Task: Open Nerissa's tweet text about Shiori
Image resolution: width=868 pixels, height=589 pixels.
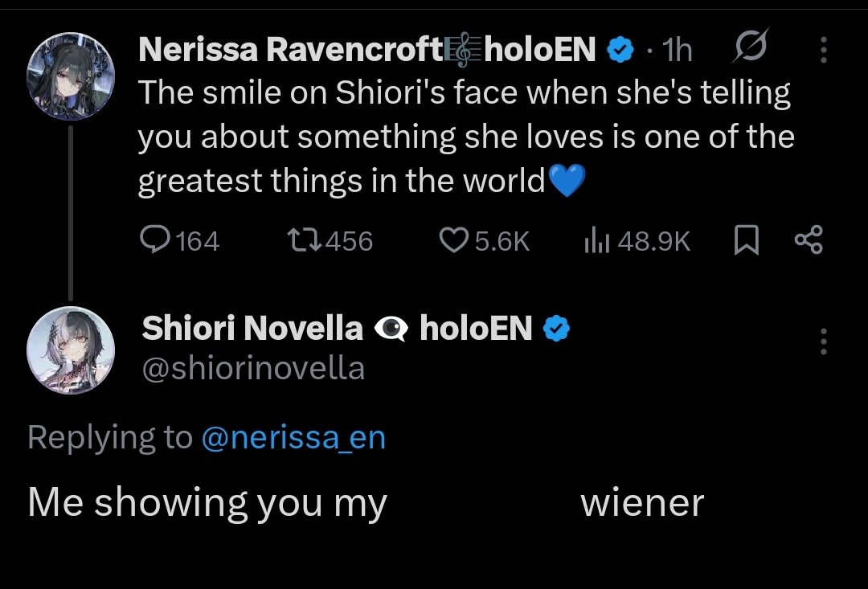Action: pyautogui.click(x=465, y=137)
